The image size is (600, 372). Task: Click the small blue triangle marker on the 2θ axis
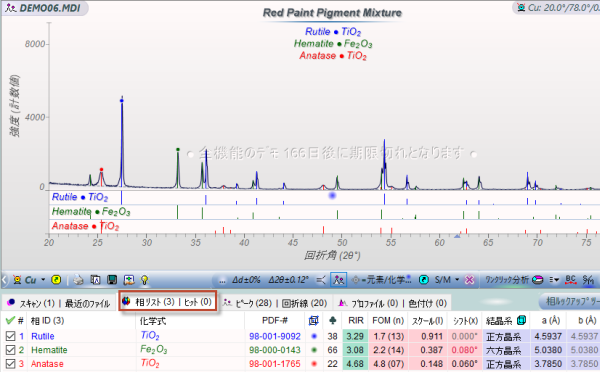pyautogui.click(x=457, y=237)
